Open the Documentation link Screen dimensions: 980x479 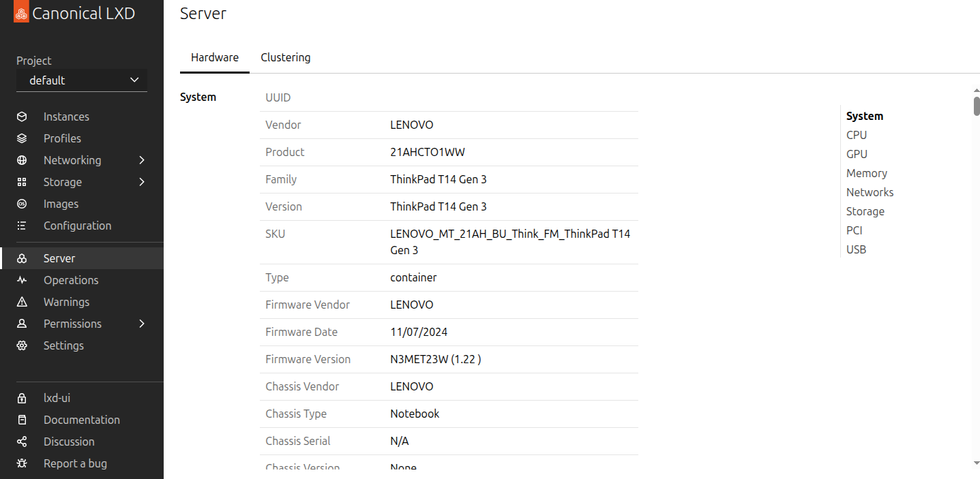[82, 420]
